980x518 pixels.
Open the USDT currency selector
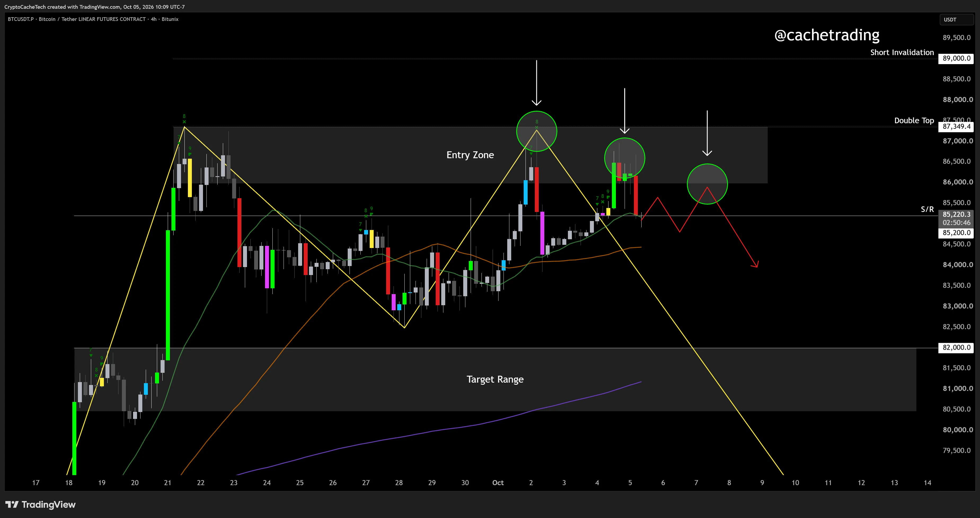956,20
